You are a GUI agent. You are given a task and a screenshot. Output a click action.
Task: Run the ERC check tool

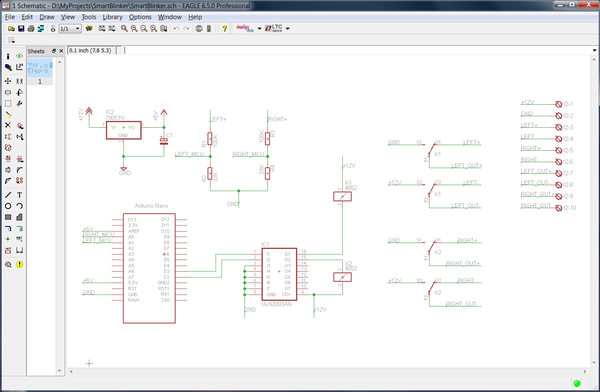coord(8,264)
